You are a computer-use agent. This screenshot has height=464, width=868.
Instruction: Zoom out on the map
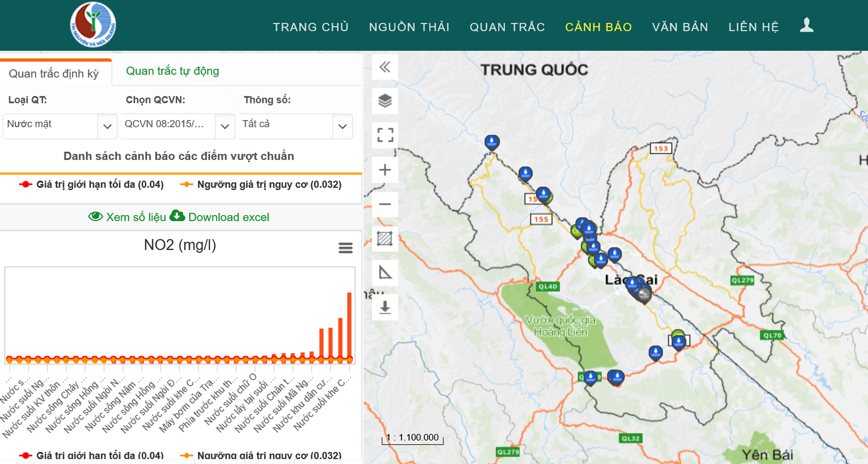pyautogui.click(x=385, y=204)
